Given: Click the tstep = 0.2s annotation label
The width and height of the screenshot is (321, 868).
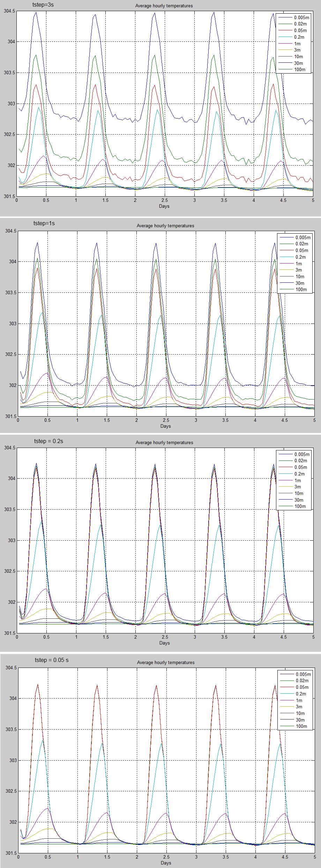Looking at the screenshot, I should 48,441.
